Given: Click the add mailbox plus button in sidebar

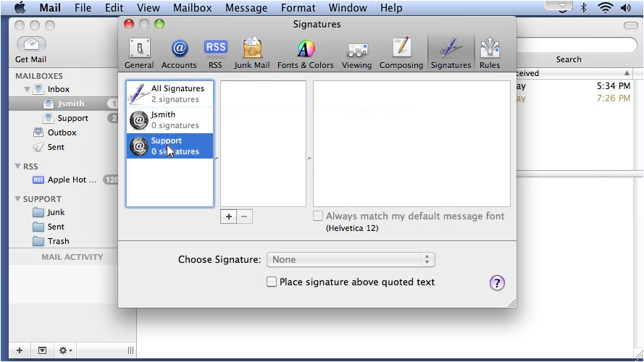Looking at the screenshot, I should click(x=20, y=350).
